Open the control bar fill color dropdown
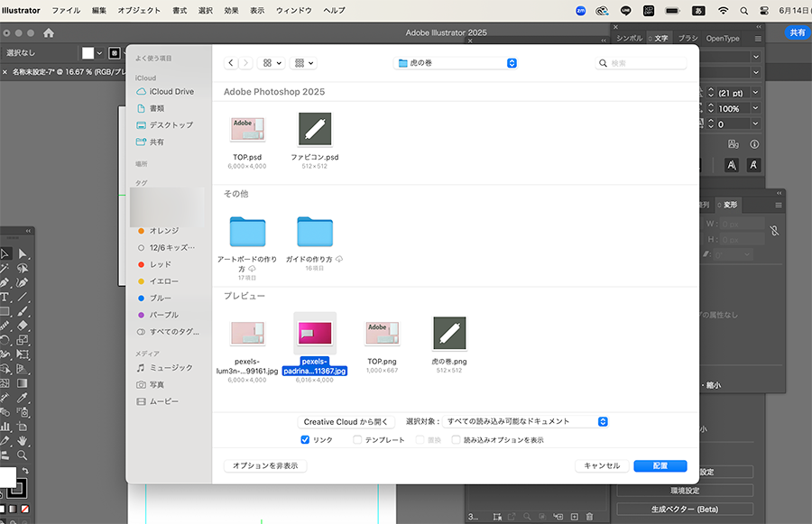Screen dimensions: 812x524 coord(99,53)
